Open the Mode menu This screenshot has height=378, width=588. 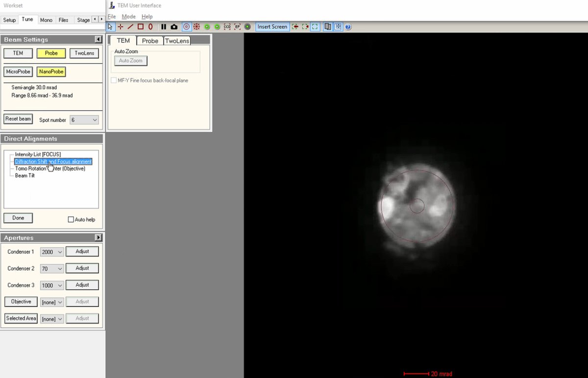128,16
